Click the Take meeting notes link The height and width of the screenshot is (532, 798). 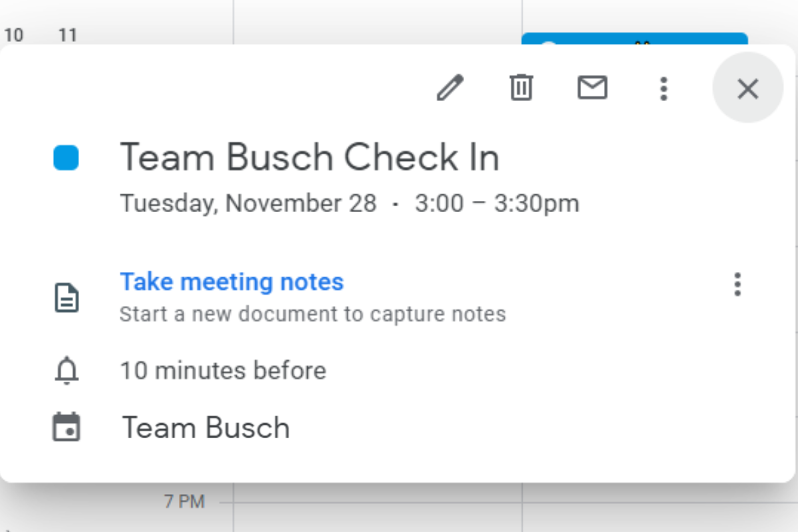[x=231, y=282]
